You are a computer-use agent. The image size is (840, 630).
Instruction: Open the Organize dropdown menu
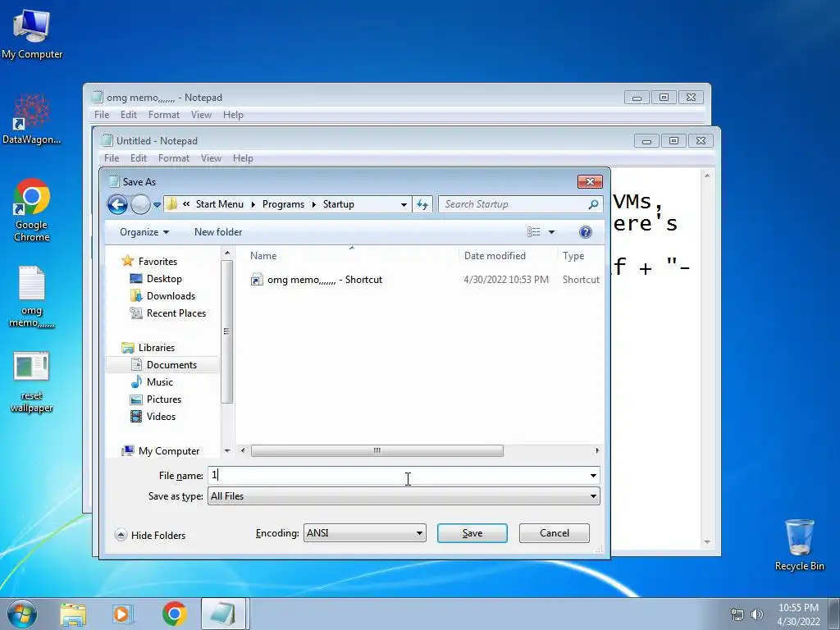tap(144, 232)
